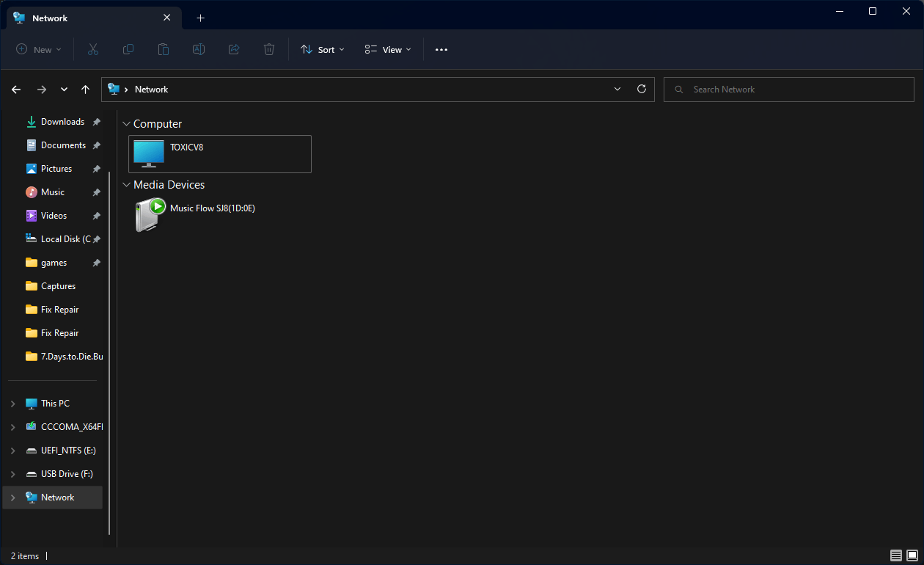Close the Network tab

167,18
